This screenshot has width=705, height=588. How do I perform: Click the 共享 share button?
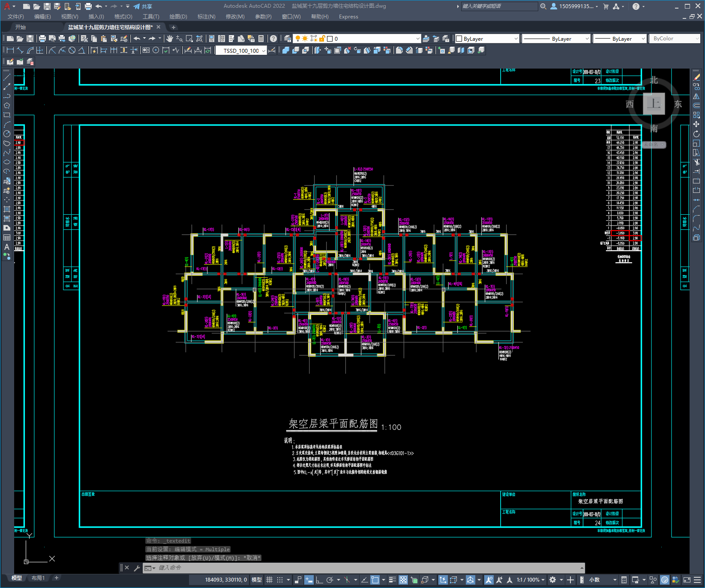point(143,6)
